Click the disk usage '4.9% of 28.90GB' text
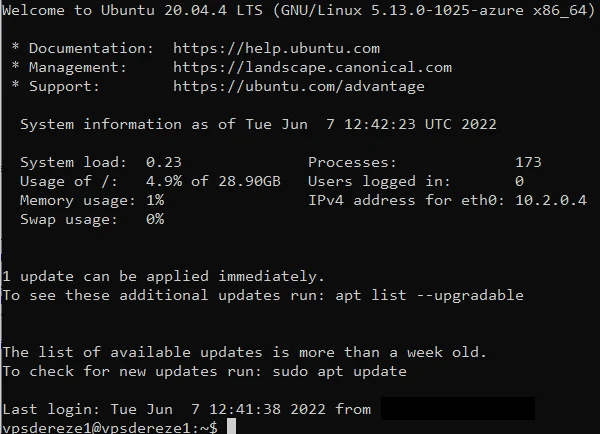The width and height of the screenshot is (600, 434). tap(213, 181)
